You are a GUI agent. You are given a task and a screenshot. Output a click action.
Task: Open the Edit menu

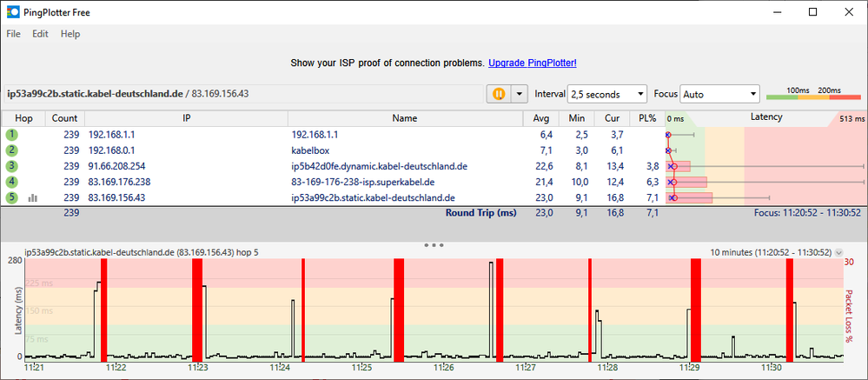click(40, 34)
